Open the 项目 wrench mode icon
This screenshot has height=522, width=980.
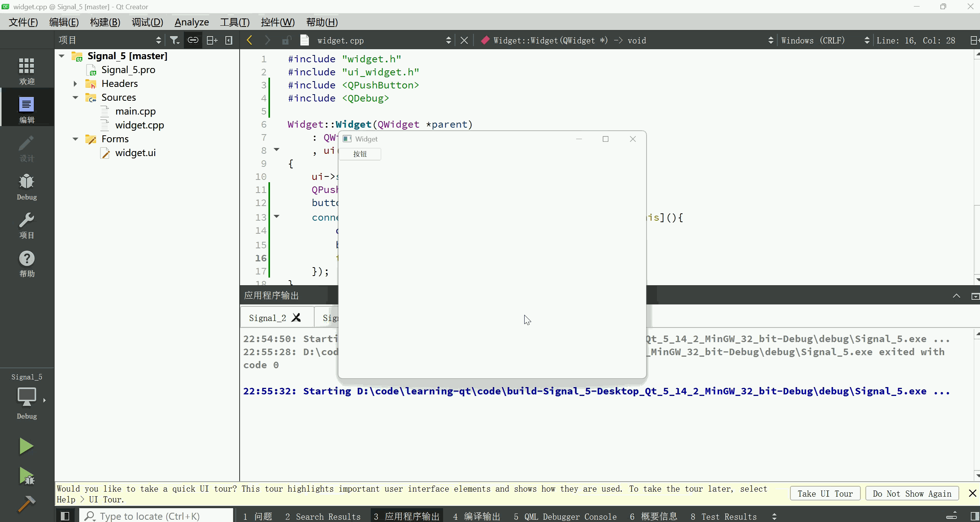(27, 225)
